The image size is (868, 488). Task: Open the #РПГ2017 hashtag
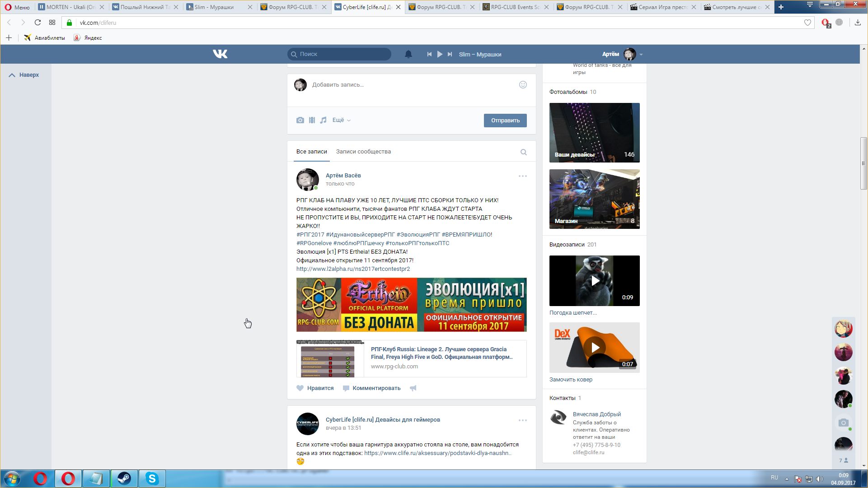(x=310, y=234)
